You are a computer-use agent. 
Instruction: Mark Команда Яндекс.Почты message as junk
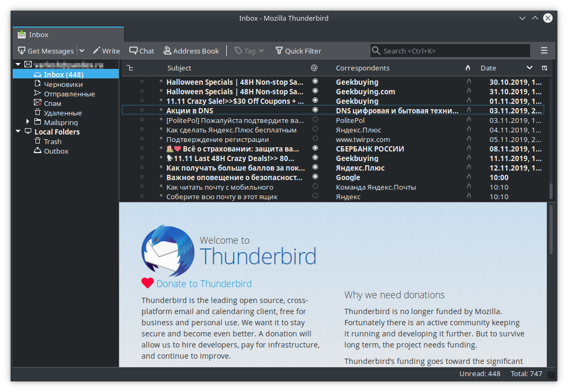(x=469, y=186)
